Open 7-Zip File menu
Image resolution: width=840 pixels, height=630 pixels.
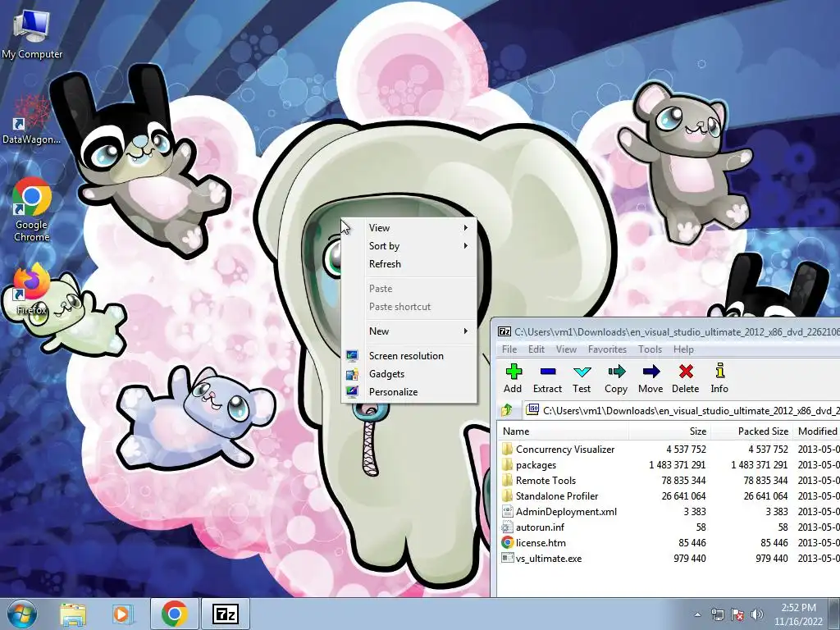point(509,349)
